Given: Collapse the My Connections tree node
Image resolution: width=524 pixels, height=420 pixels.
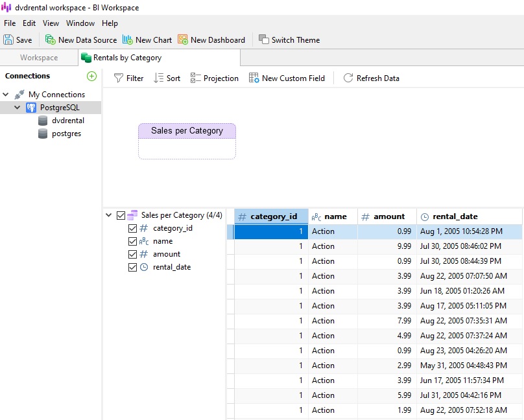Looking at the screenshot, I should [6, 95].
